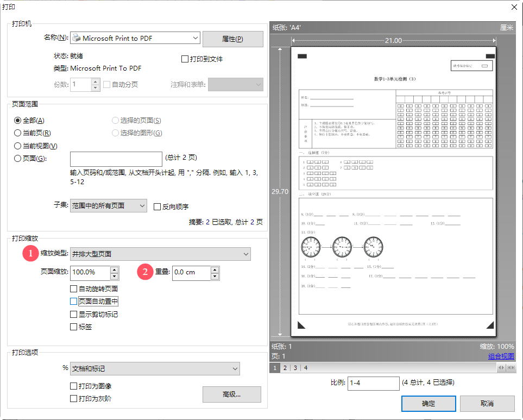Switch to preview sheet tab 2
This screenshot has width=523, height=420.
[285, 368]
